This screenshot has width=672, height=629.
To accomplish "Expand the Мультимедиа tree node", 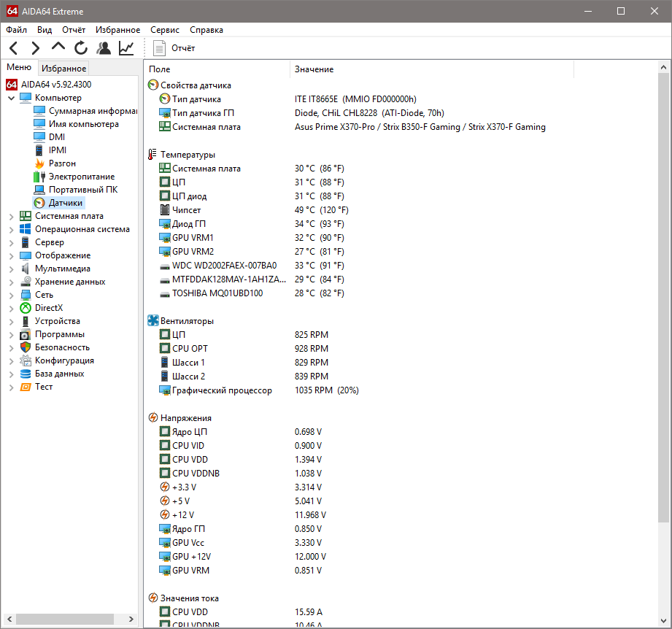I will pos(11,269).
